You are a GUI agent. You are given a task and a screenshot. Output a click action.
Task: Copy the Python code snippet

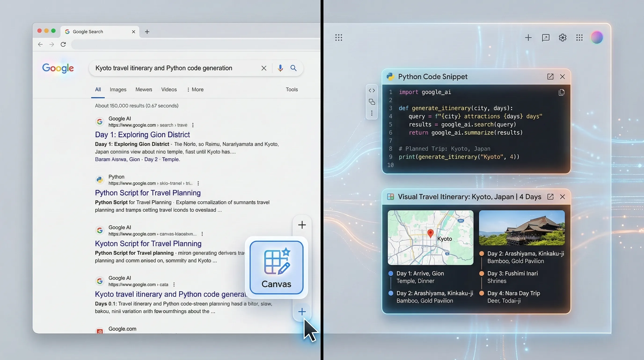click(x=561, y=92)
